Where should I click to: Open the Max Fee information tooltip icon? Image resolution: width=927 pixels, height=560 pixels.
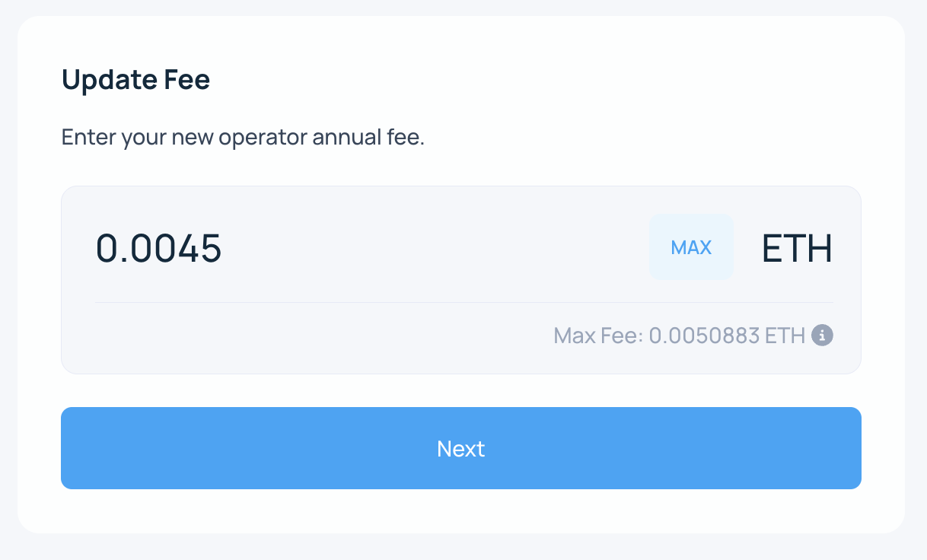(x=822, y=336)
